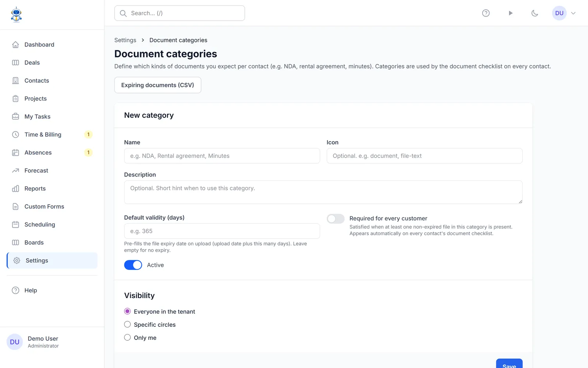Open Time & Billing section
This screenshot has height=368, width=588.
(x=52, y=135)
